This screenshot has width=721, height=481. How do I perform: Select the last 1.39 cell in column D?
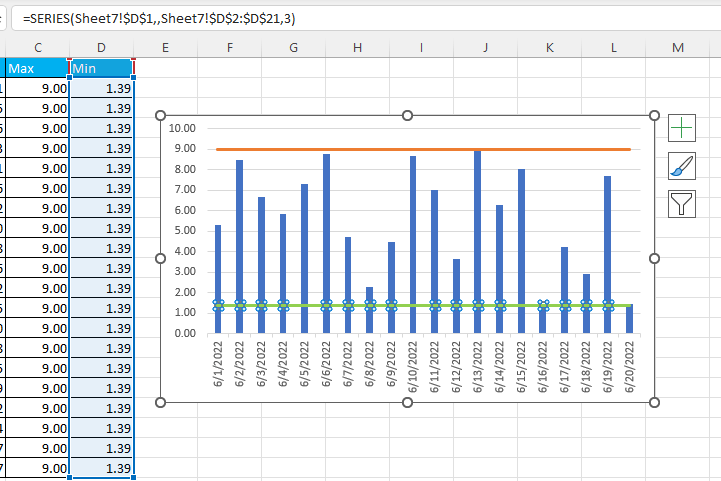click(102, 468)
